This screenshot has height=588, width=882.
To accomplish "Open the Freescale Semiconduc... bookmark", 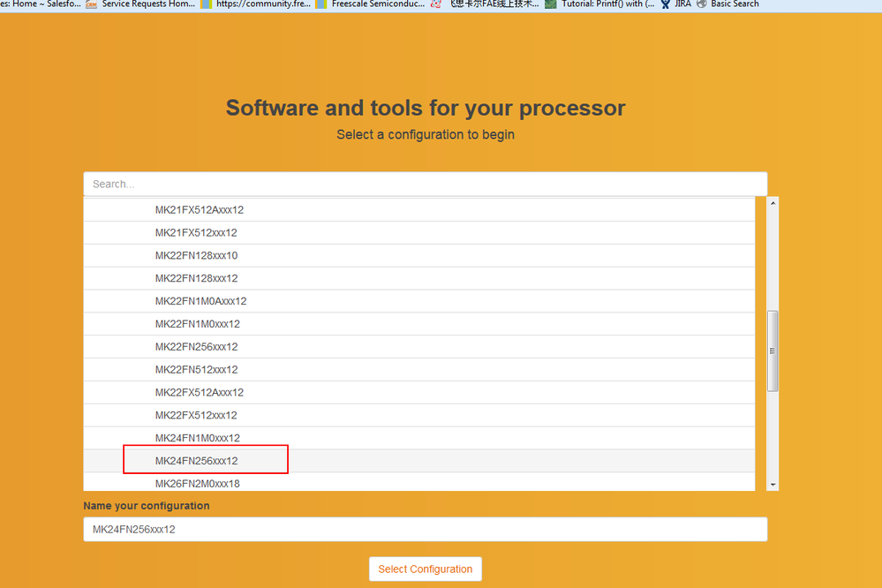I will pyautogui.click(x=371, y=4).
